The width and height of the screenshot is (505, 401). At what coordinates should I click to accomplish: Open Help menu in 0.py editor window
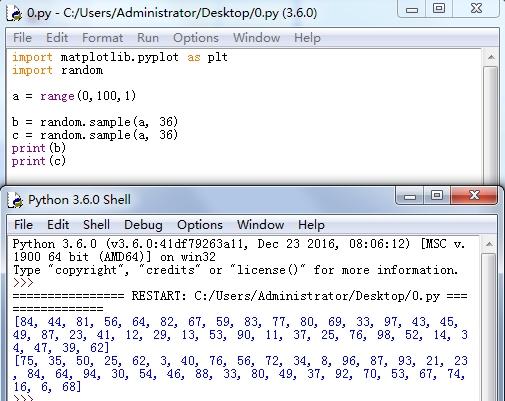[x=307, y=38]
